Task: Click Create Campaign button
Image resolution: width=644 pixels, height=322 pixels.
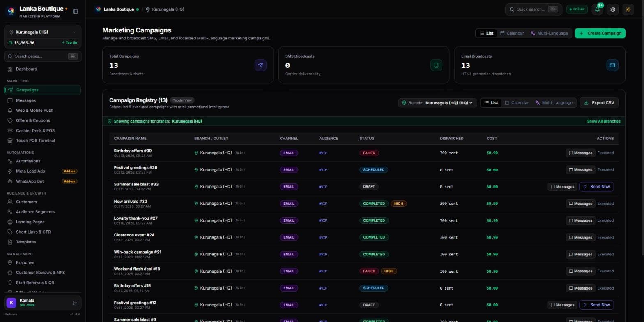Action: (x=600, y=33)
